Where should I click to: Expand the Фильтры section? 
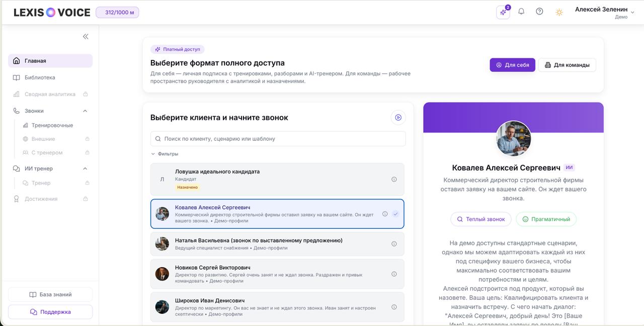[165, 154]
